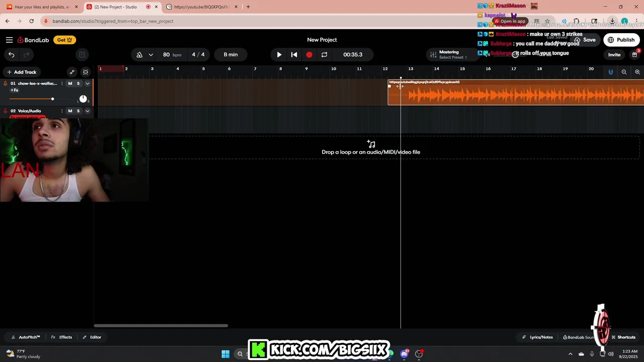Viewport: 644px width, 362px height.
Task: Add a new track
Action: 22,72
